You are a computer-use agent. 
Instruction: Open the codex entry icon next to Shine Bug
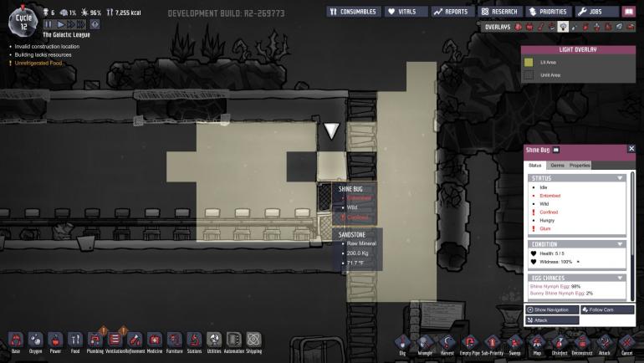(556, 150)
